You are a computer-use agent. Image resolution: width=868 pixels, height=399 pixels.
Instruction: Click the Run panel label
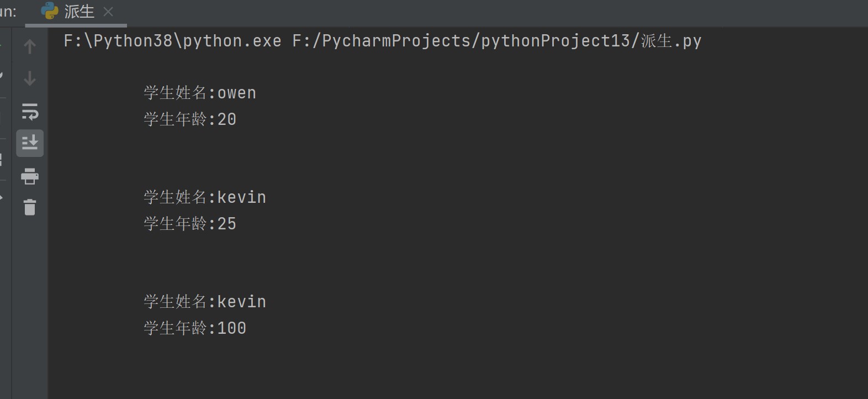click(8, 12)
